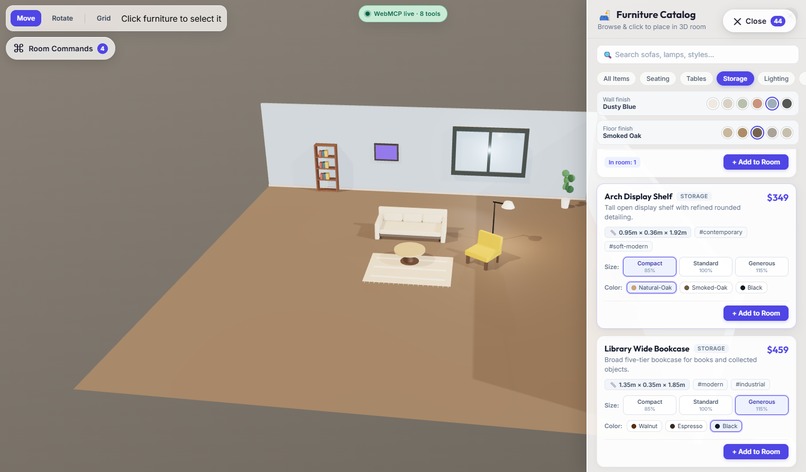Filter catalog by Tables
This screenshot has width=806, height=472.
point(696,79)
